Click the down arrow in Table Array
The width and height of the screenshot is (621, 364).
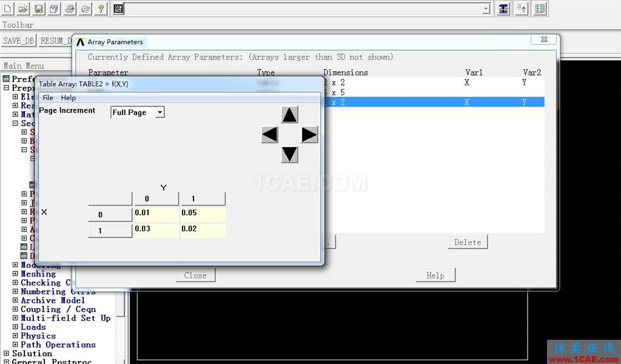pos(289,154)
